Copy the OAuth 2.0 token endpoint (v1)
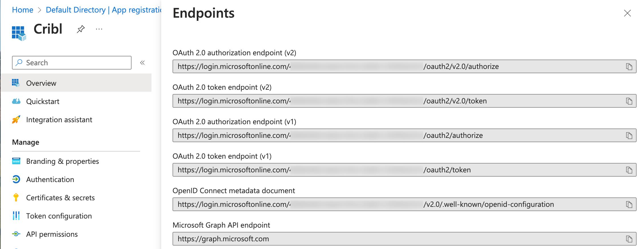 point(629,170)
